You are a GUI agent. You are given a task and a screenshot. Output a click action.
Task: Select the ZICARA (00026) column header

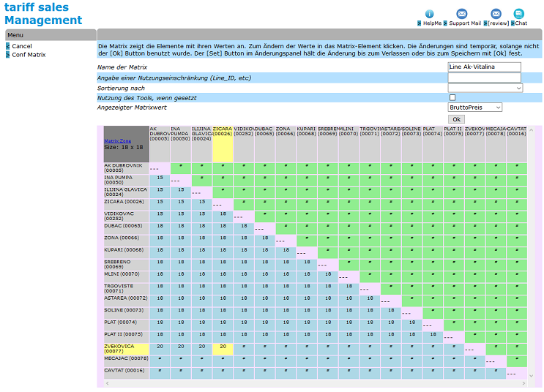(223, 132)
